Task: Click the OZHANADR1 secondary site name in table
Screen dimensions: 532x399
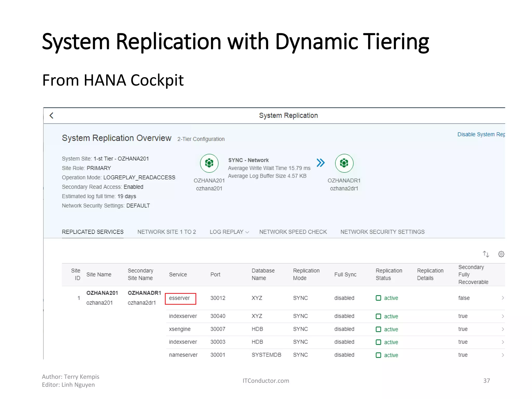Action: pos(144,293)
